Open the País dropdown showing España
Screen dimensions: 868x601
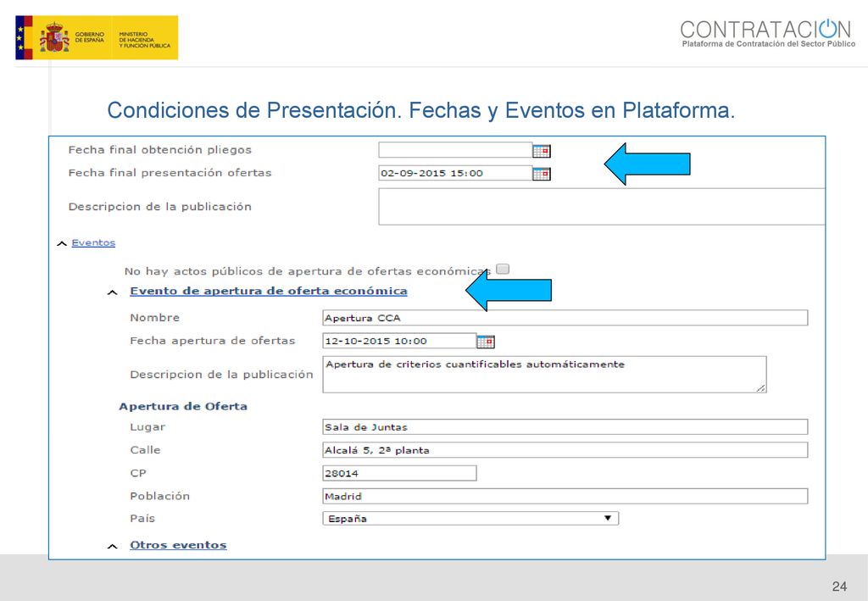click(x=470, y=519)
